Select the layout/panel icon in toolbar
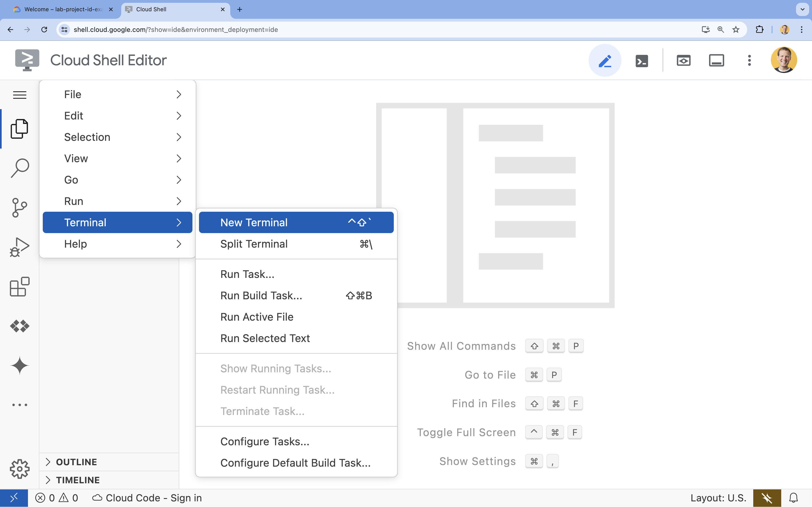This screenshot has width=812, height=507. pyautogui.click(x=716, y=60)
